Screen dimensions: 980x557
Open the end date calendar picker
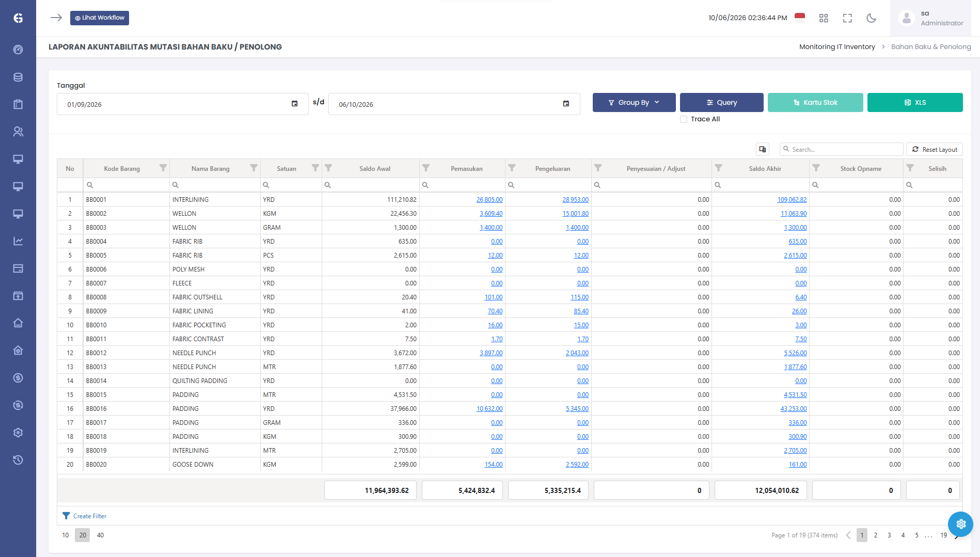[566, 104]
